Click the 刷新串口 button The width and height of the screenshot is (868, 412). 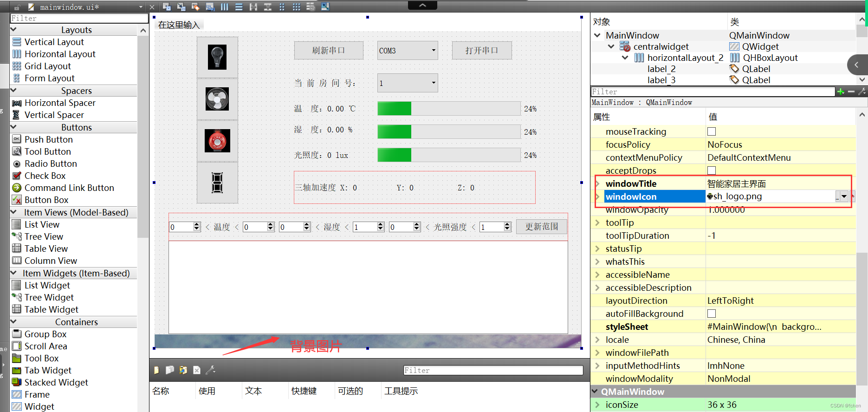[329, 51]
